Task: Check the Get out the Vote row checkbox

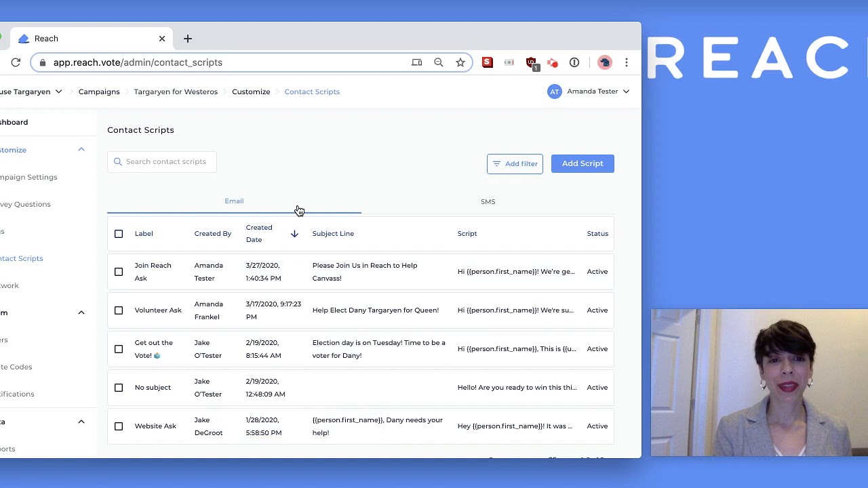Action: [x=119, y=349]
